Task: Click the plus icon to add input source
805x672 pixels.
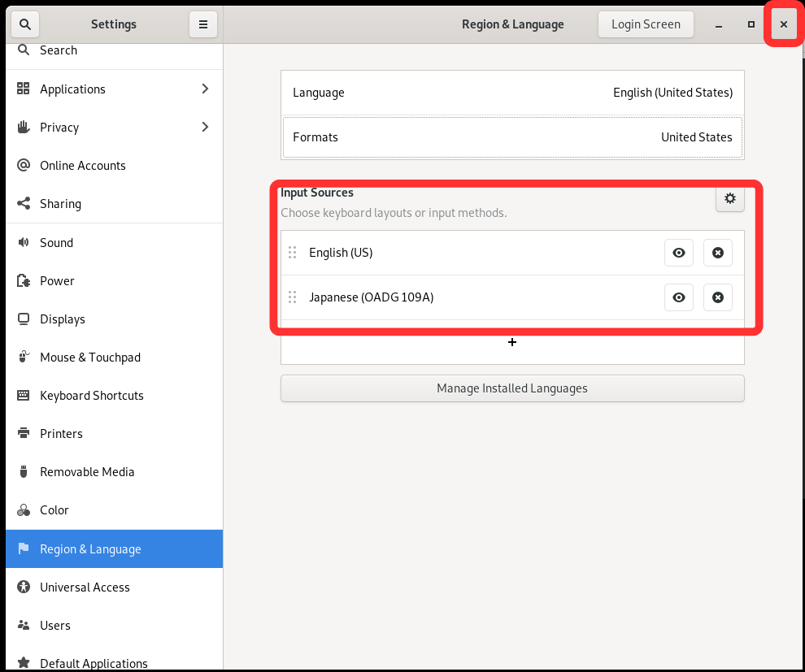Action: [x=512, y=343]
